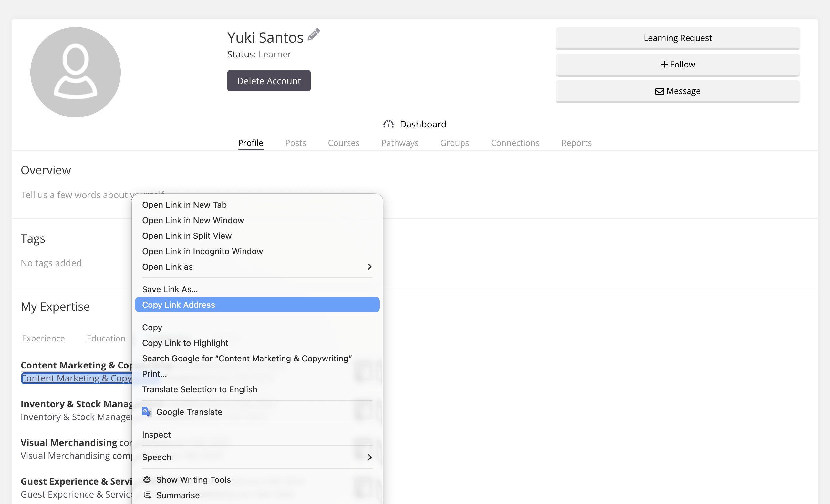Search Google for Content Marketing & Copywriting

257,358
